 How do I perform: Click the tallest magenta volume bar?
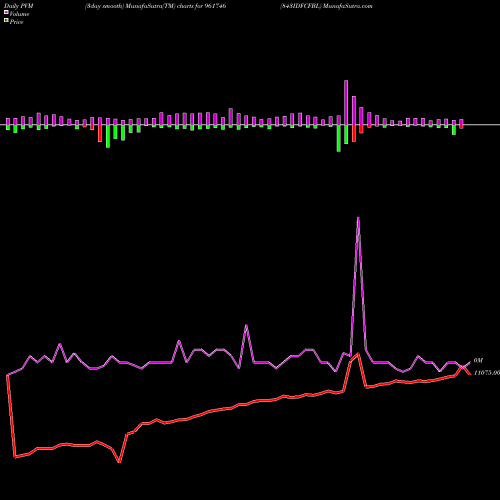[346, 102]
